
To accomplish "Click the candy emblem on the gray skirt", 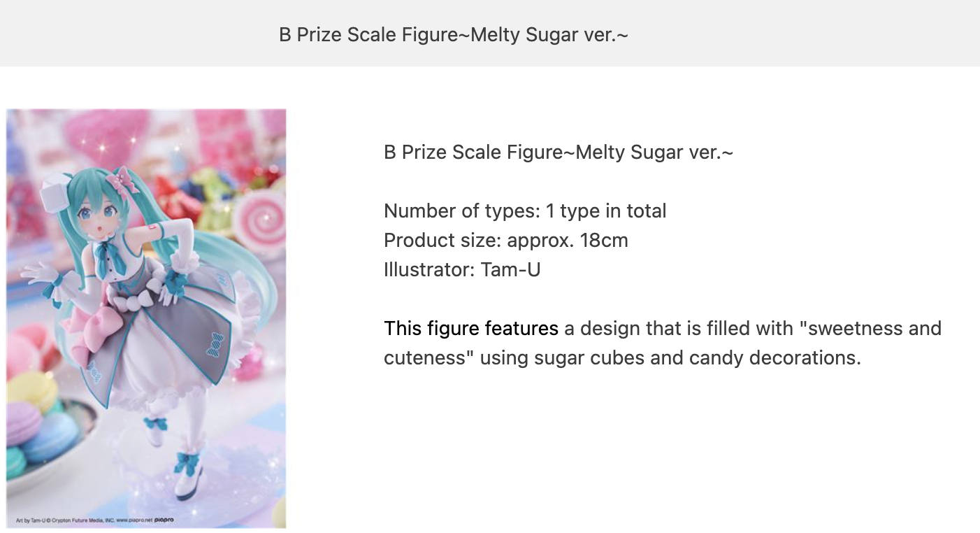I will click(215, 344).
